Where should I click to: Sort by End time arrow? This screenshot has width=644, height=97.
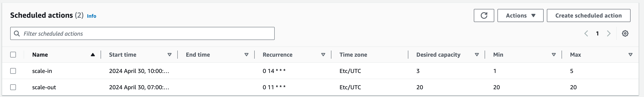coord(246,55)
